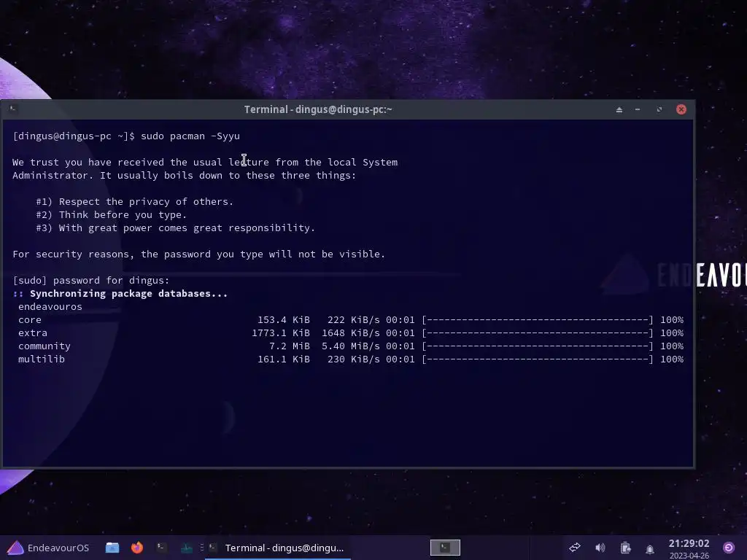Click 'For security reasons' notice line

point(198,254)
